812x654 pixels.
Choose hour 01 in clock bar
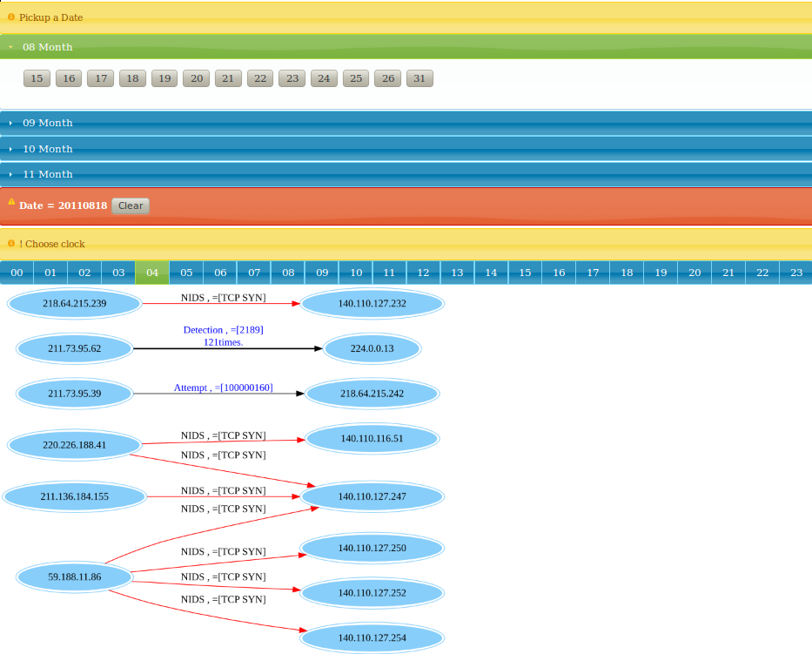50,273
